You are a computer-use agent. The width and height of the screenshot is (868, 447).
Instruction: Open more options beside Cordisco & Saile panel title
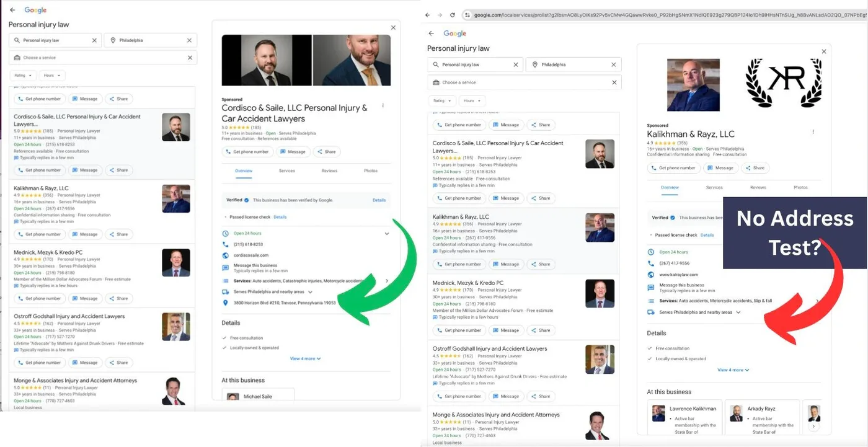383,105
